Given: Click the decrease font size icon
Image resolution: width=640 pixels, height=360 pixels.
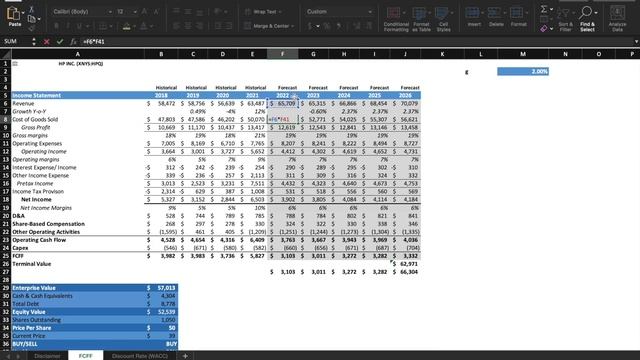Looking at the screenshot, I should pyautogui.click(x=156, y=12).
